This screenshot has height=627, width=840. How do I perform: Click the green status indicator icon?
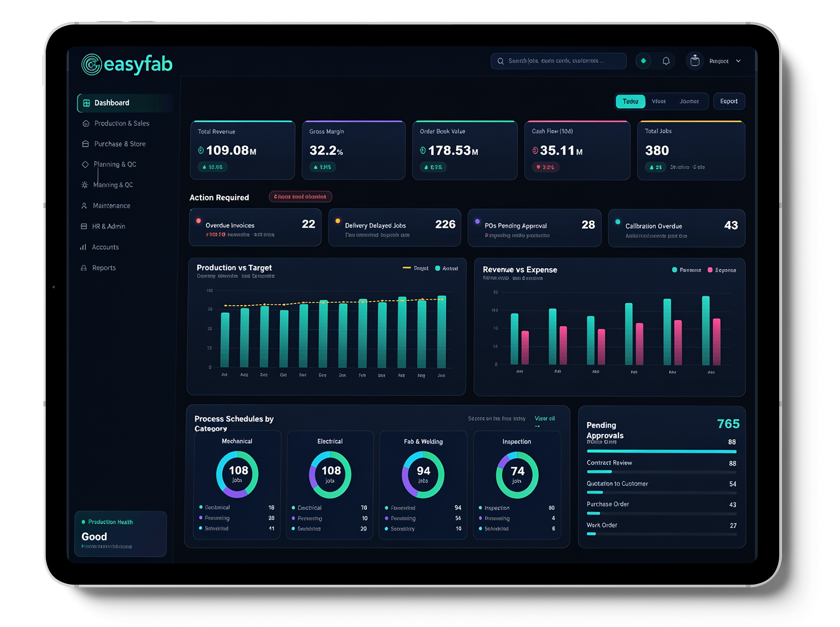(643, 61)
